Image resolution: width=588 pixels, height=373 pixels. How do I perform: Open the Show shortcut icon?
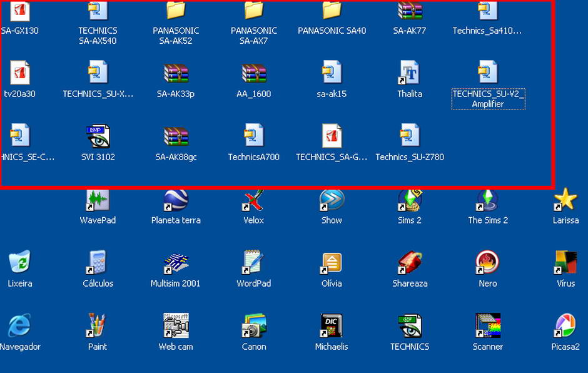pos(332,200)
